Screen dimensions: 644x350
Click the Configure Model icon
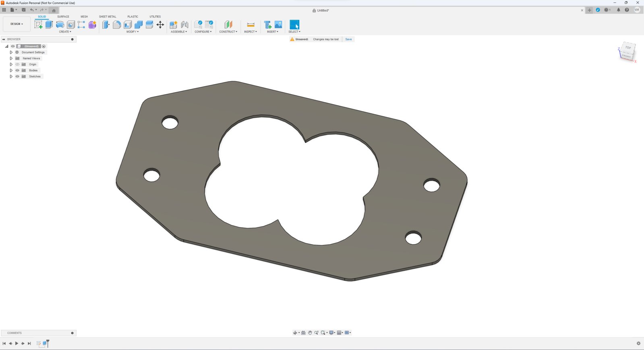click(x=199, y=25)
